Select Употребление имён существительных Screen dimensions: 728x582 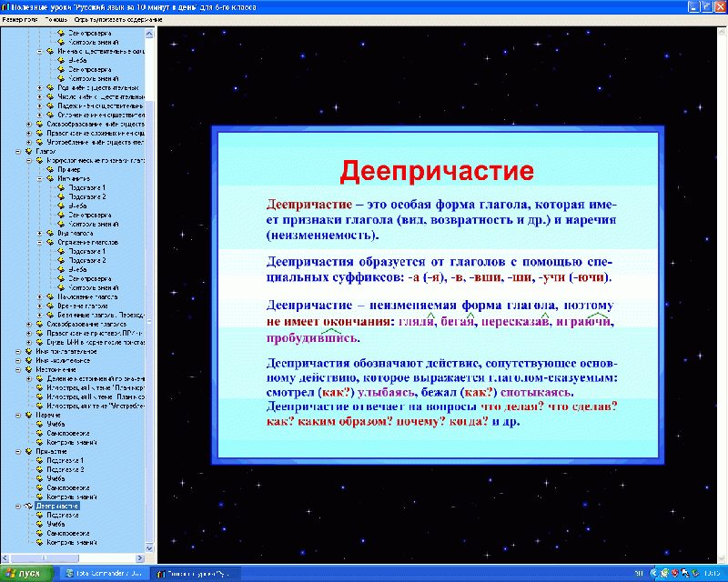point(96,143)
